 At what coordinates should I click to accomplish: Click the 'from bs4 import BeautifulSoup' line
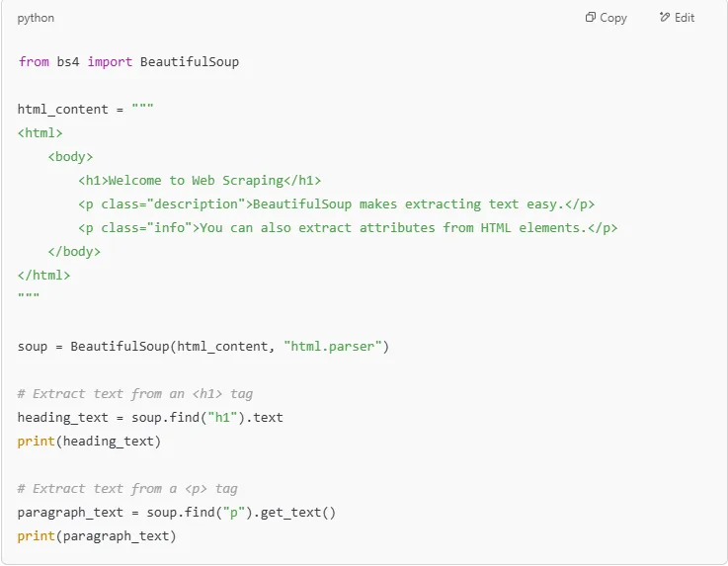(128, 61)
